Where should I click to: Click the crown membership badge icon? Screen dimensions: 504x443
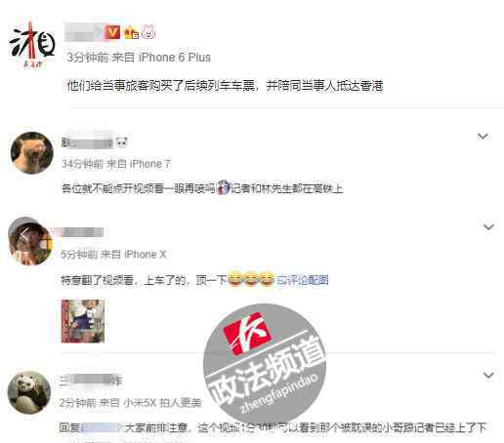click(131, 32)
